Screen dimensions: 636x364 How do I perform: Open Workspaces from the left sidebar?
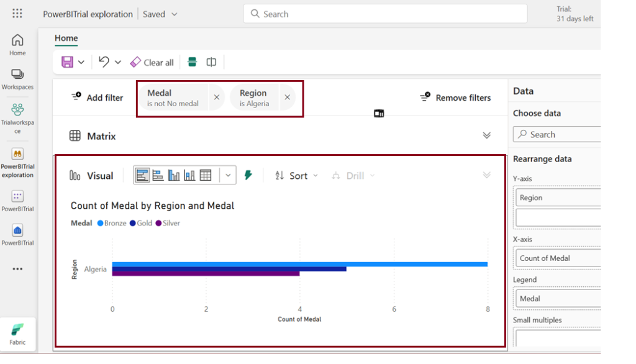[17, 79]
